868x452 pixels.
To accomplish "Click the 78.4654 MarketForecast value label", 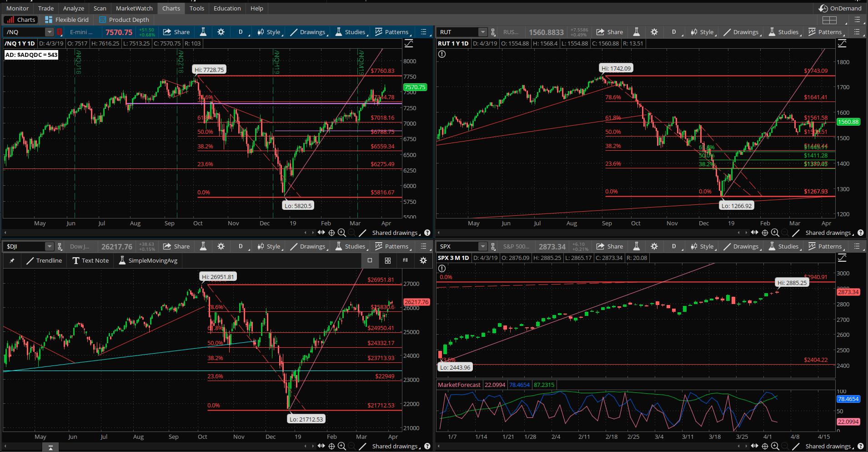I will point(848,399).
